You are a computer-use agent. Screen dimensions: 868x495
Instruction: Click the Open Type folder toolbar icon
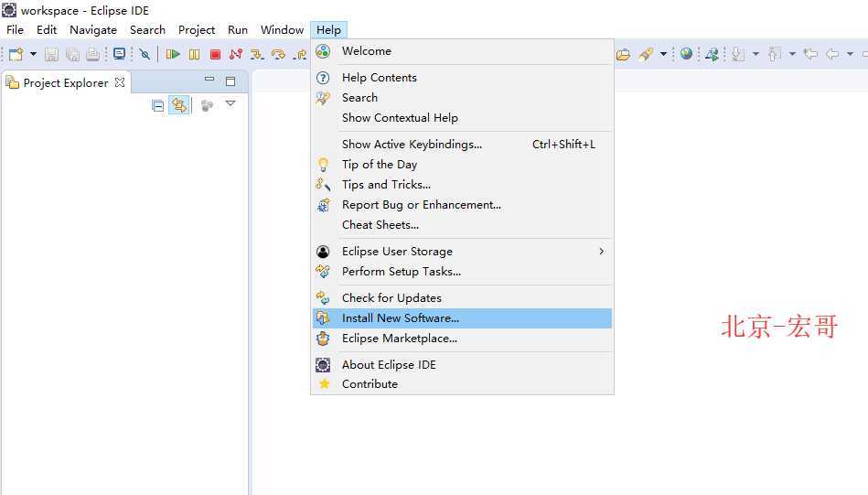[x=623, y=54]
